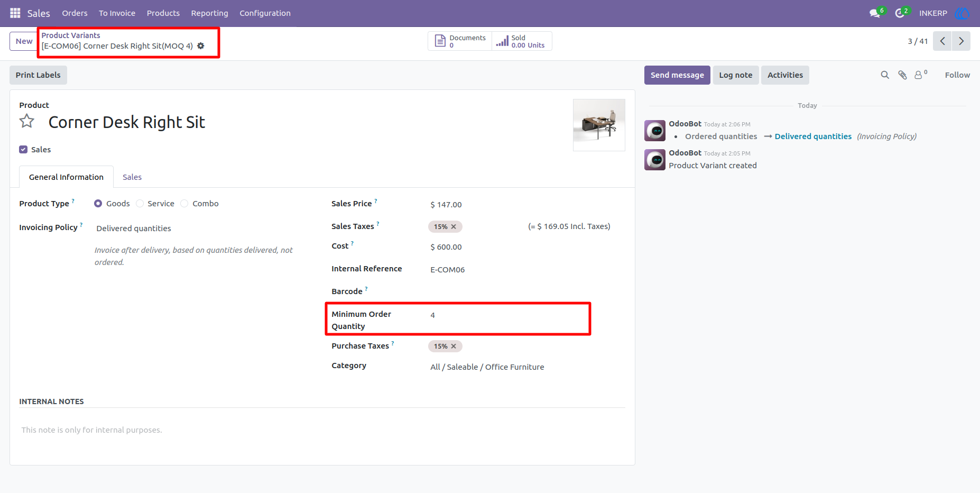Open the To Invoice menu

click(117, 13)
